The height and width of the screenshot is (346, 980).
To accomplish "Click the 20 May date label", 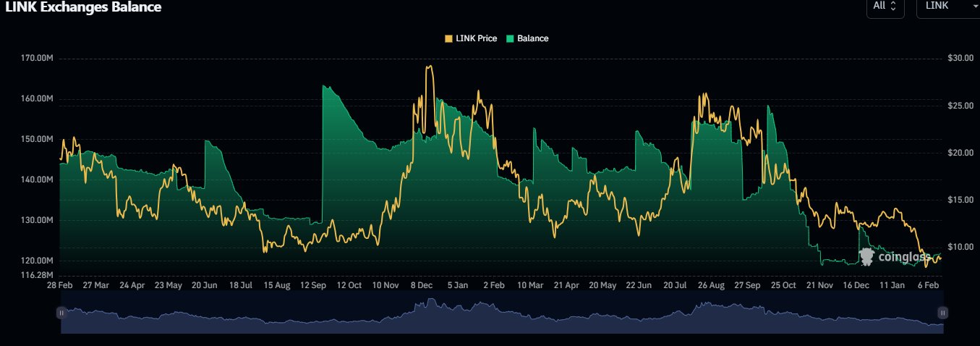I will tap(603, 286).
